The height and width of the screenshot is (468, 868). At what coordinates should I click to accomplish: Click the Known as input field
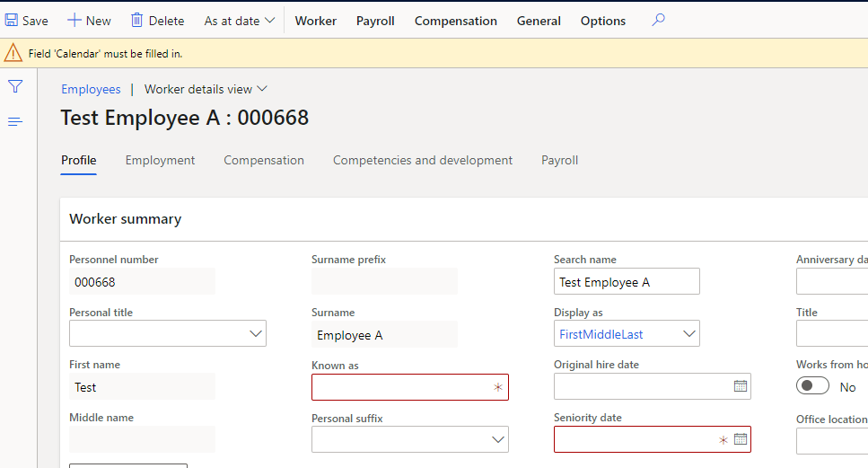click(399, 387)
